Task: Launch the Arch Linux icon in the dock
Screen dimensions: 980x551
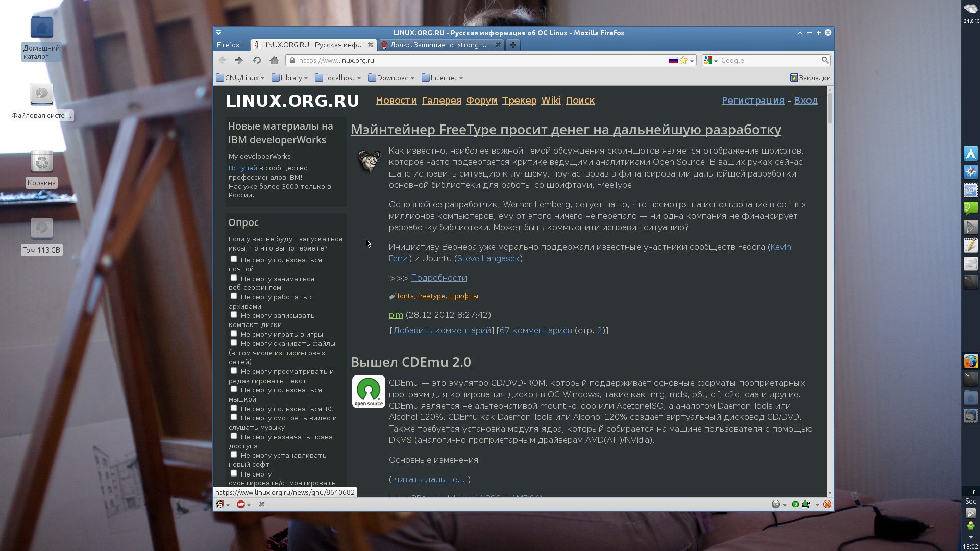Action: 971,154
